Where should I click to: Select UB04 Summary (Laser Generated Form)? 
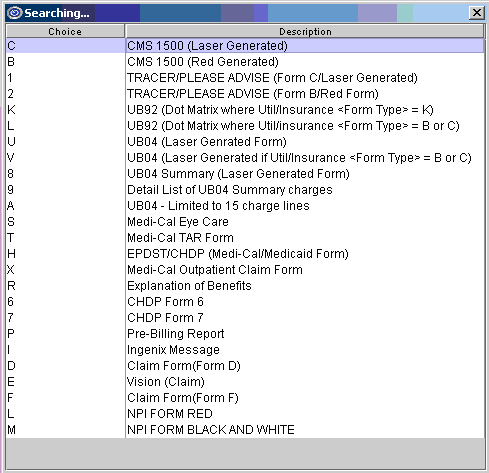point(245,174)
